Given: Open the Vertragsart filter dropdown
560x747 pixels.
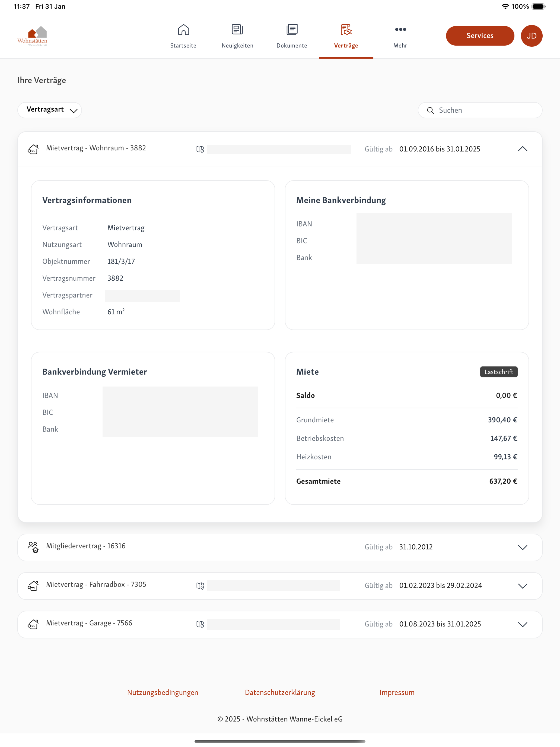Looking at the screenshot, I should pos(50,110).
